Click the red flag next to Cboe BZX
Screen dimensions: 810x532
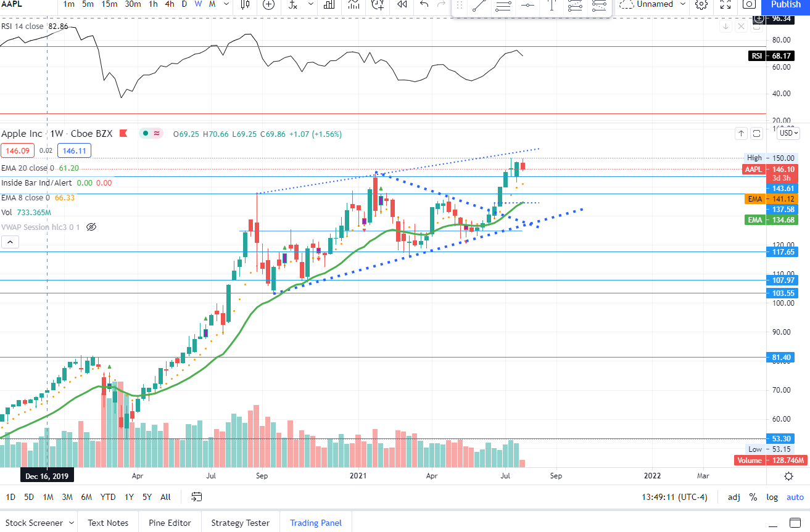123,133
